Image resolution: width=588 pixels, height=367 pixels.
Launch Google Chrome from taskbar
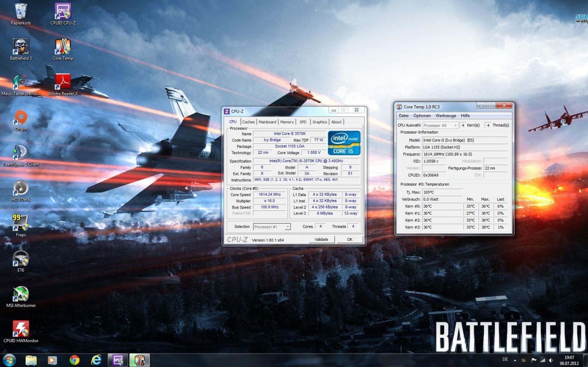coord(74,360)
